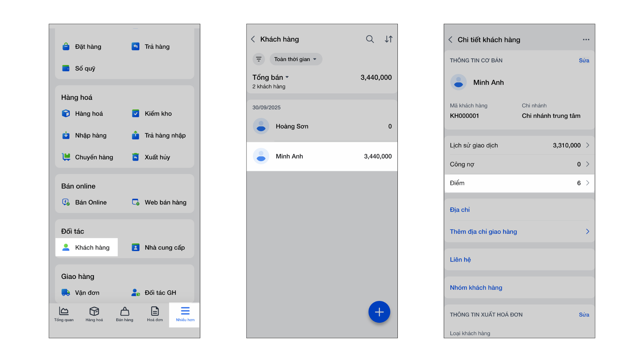Open the filter icon beside Toàn thời gian
Screen dimensions: 644x362
pyautogui.click(x=259, y=59)
